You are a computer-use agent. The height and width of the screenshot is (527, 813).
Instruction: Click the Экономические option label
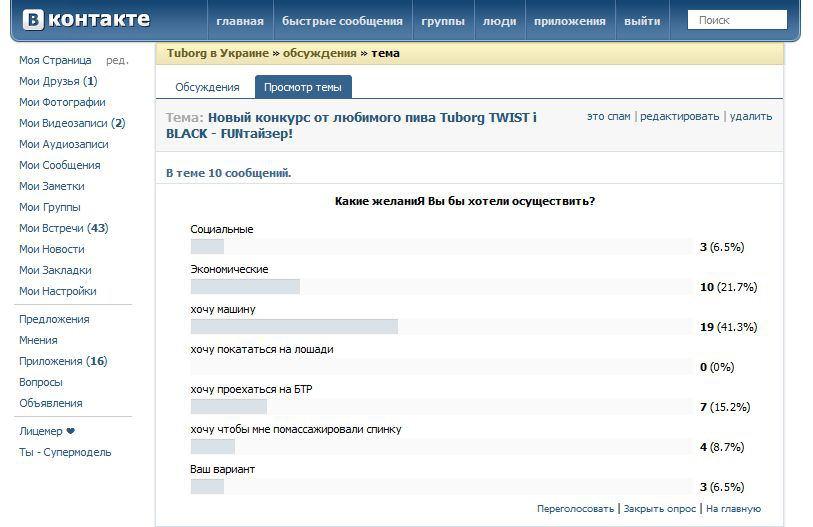(x=229, y=269)
